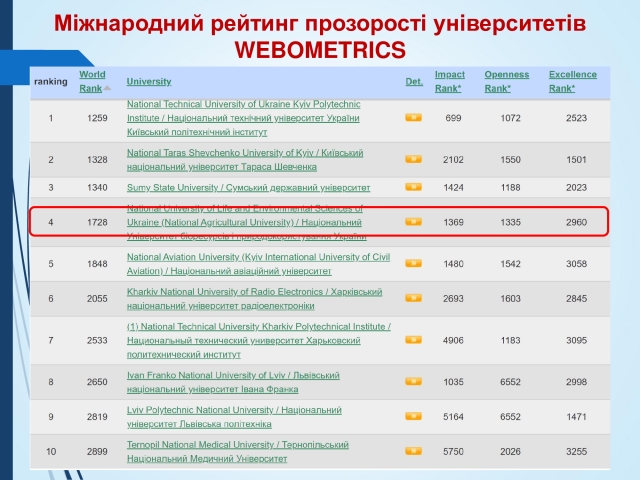640x480 pixels.
Task: Open National Technical University Kyiv Polytechnic link
Action: click(244, 118)
